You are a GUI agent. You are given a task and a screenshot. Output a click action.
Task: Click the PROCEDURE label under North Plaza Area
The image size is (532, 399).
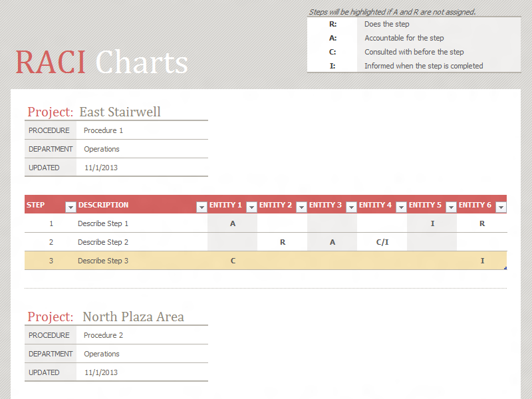click(49, 335)
